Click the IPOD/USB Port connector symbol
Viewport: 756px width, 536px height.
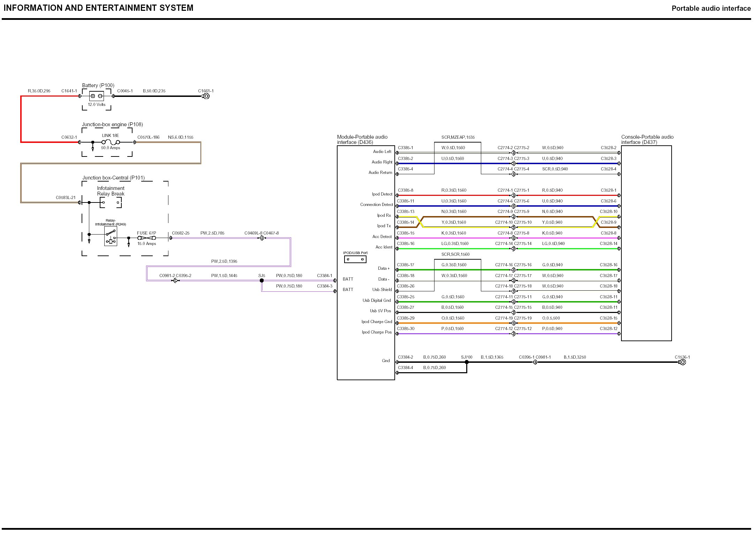click(355, 259)
